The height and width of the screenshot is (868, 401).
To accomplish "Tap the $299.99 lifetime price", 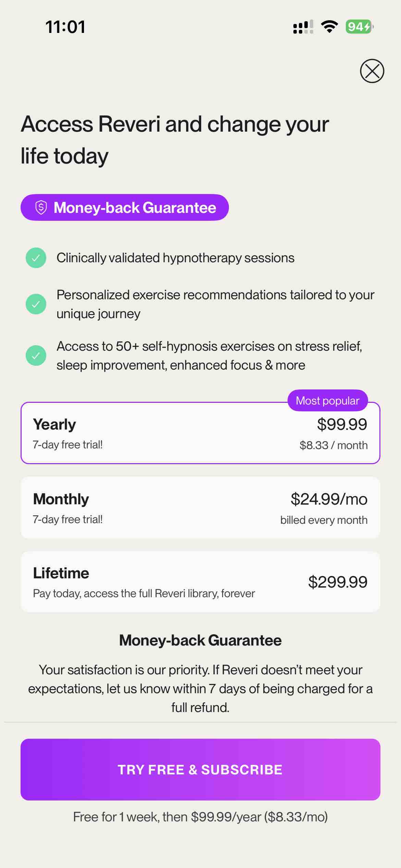I will point(339,581).
